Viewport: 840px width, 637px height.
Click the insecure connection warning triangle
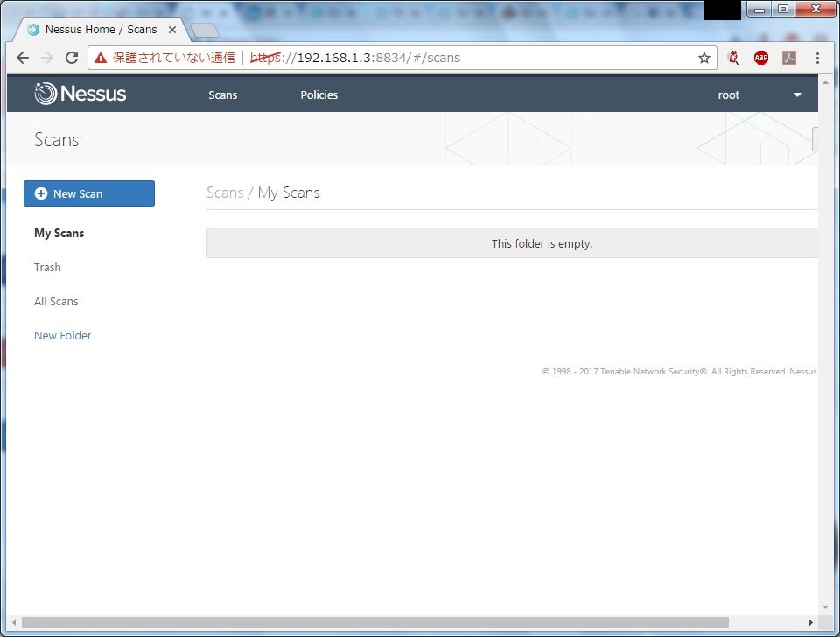point(100,58)
